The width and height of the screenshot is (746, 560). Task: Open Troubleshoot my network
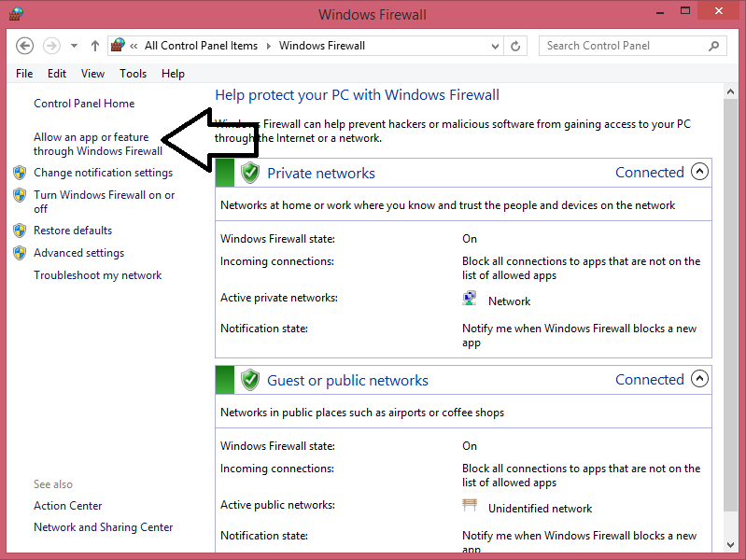coord(97,275)
